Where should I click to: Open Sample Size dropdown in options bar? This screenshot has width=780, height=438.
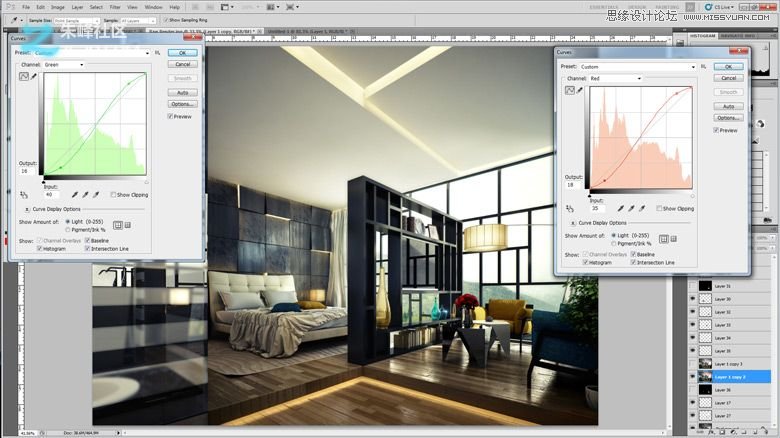point(77,21)
